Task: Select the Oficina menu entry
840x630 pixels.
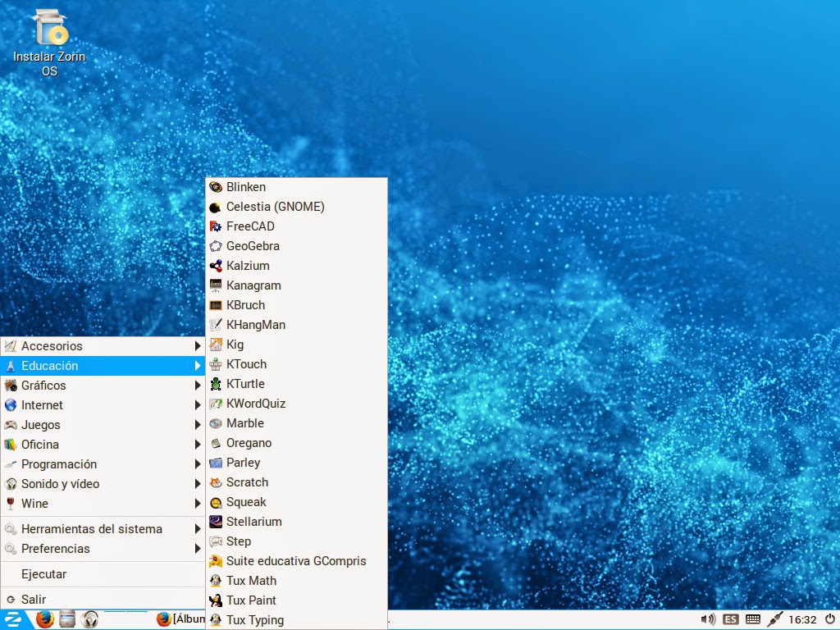Action: click(x=39, y=445)
